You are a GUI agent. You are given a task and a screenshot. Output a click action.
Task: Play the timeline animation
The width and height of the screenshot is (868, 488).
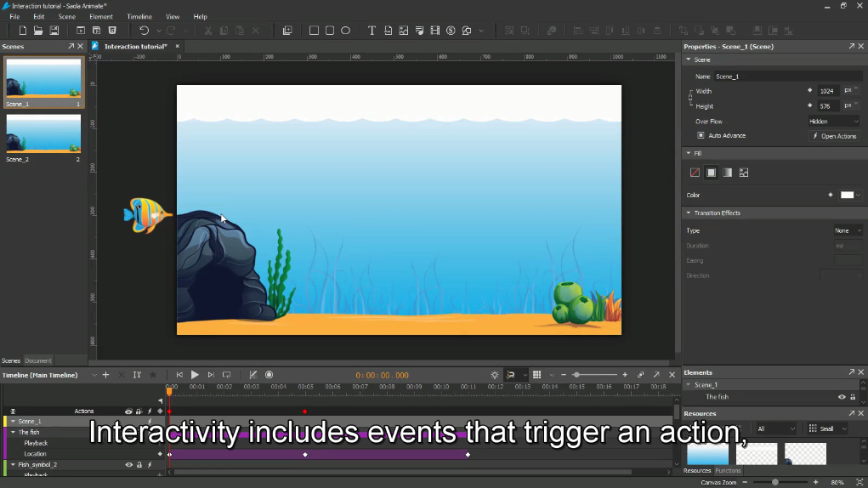[x=195, y=375]
